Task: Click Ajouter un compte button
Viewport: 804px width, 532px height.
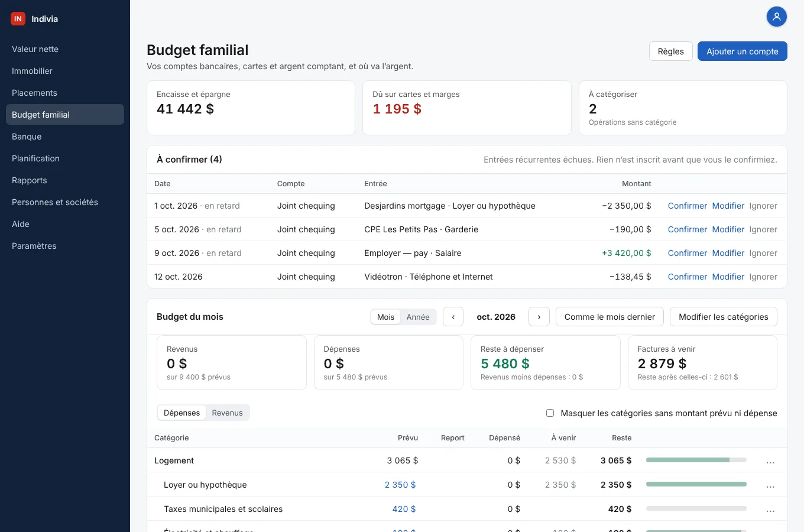Action: 743,51
